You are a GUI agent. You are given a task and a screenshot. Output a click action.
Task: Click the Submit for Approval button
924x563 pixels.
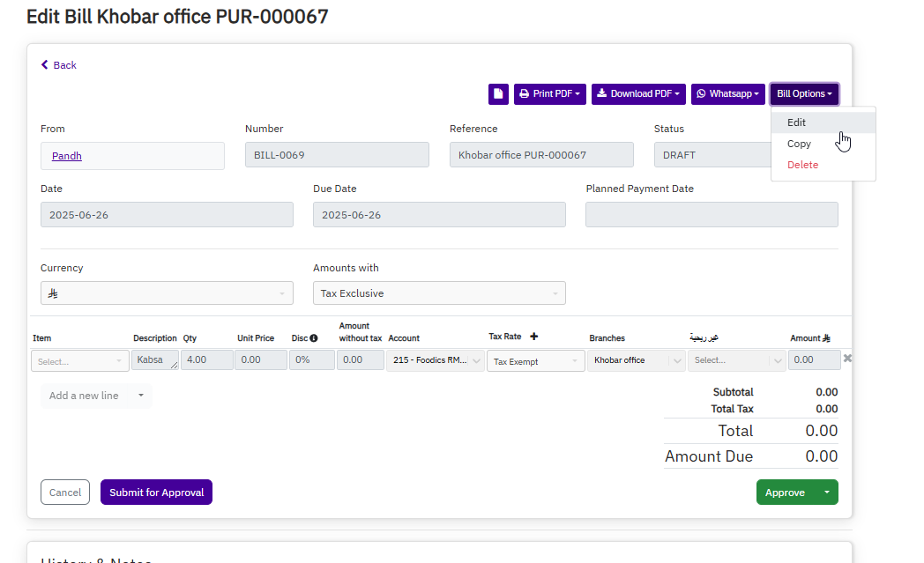tap(156, 493)
